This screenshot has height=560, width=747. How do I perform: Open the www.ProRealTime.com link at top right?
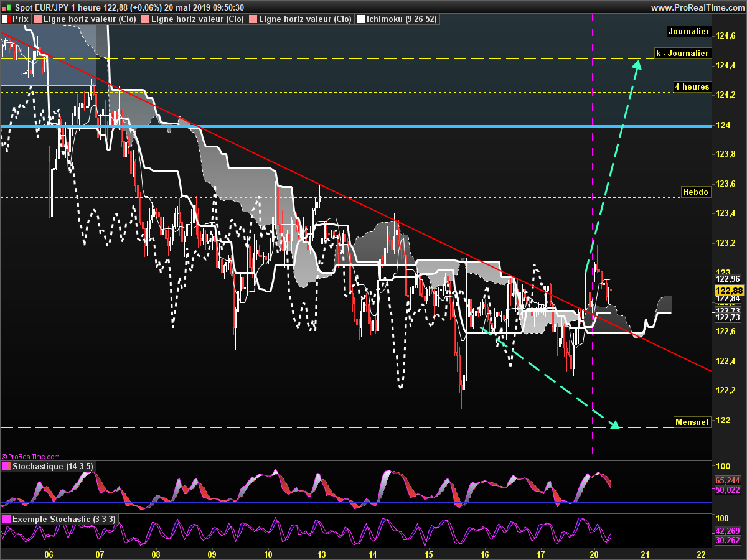(697, 7)
